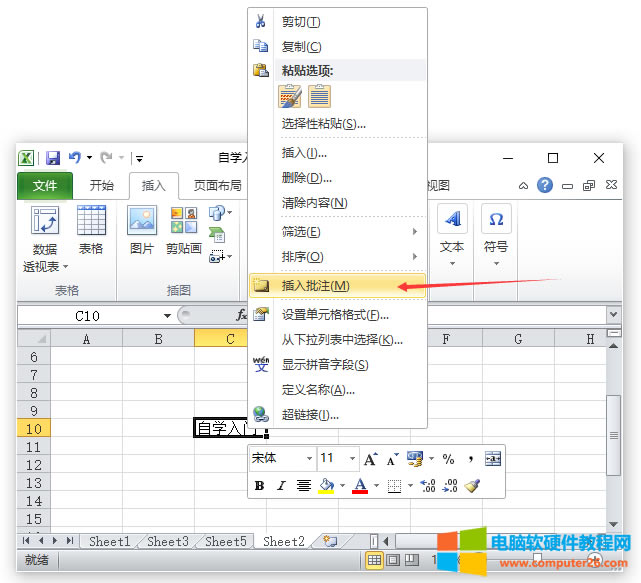Click Accounting Number Format icon
This screenshot has height=583, width=641.
(415, 459)
